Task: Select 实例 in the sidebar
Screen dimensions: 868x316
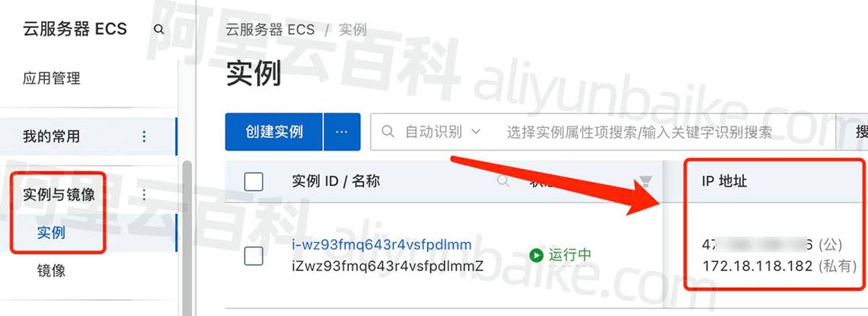Action: click(52, 233)
